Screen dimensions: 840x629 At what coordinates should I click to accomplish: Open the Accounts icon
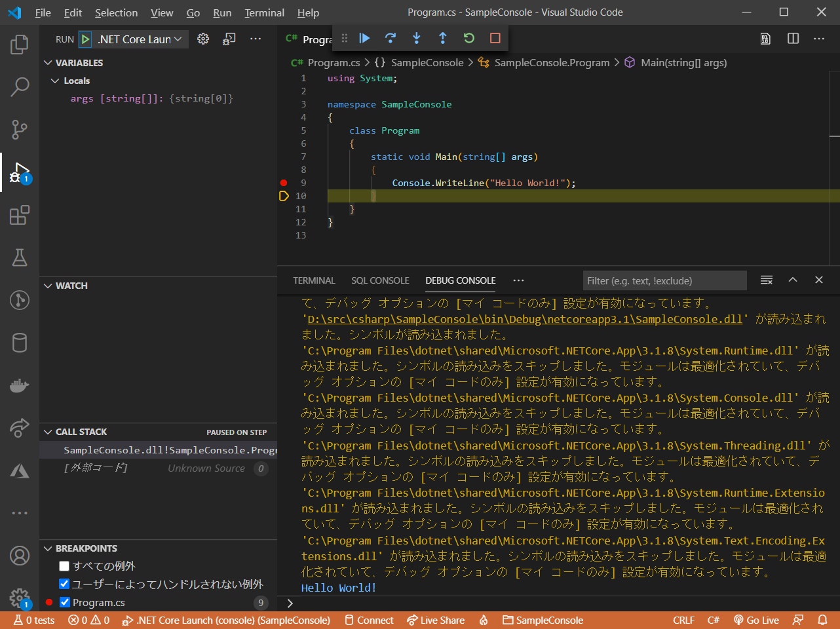point(20,556)
